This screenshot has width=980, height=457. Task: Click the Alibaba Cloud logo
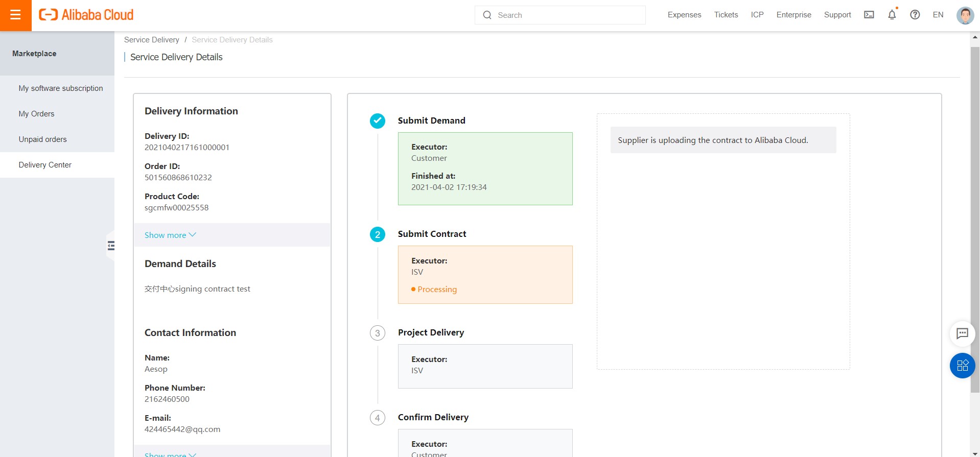coord(86,15)
